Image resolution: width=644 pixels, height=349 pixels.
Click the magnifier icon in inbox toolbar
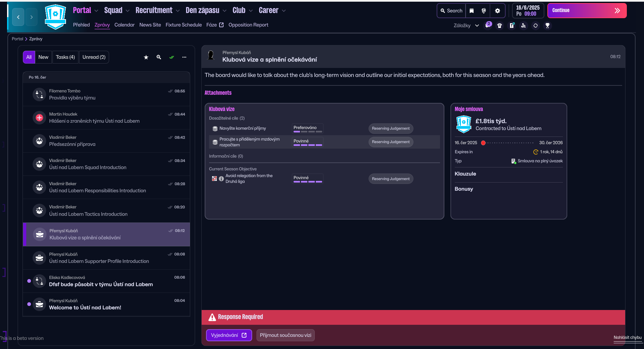tap(159, 57)
